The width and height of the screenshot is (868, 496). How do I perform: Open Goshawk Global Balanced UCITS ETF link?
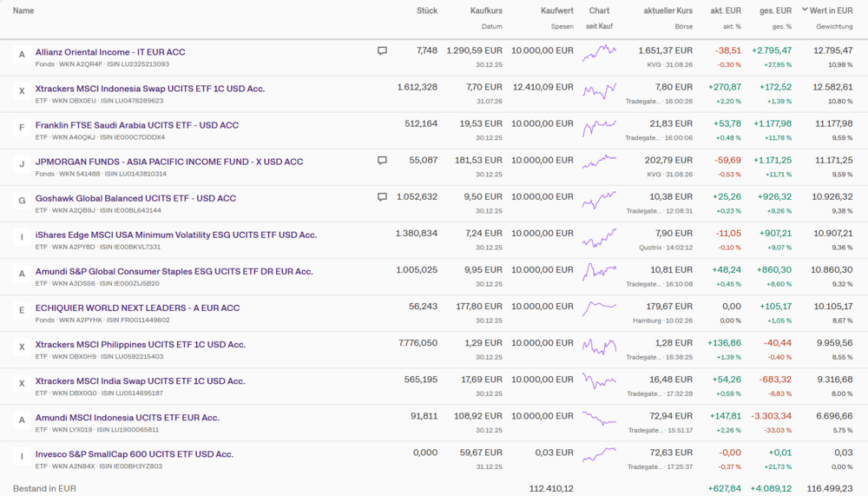click(x=135, y=198)
